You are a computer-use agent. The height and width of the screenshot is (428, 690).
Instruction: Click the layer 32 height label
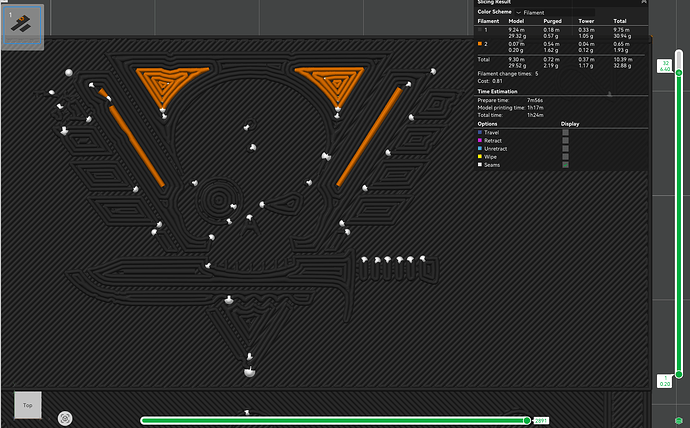665,66
